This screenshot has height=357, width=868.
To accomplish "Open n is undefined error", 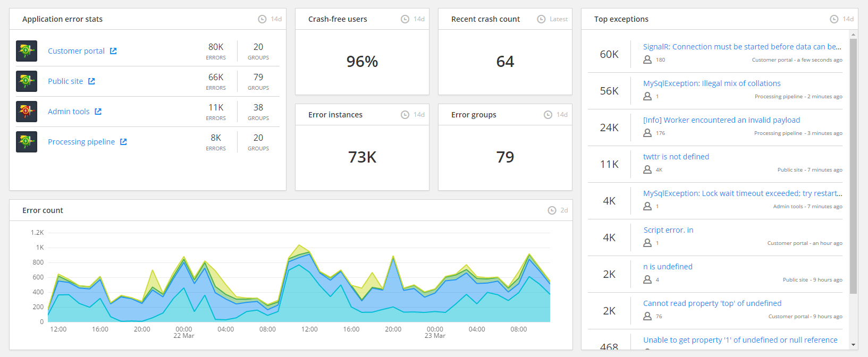I will (668, 267).
